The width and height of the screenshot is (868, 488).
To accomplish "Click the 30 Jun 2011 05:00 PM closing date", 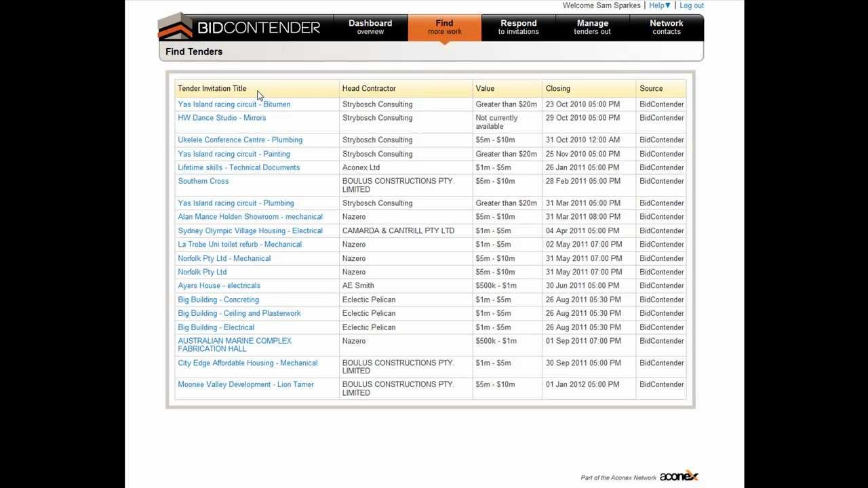I will click(x=583, y=286).
